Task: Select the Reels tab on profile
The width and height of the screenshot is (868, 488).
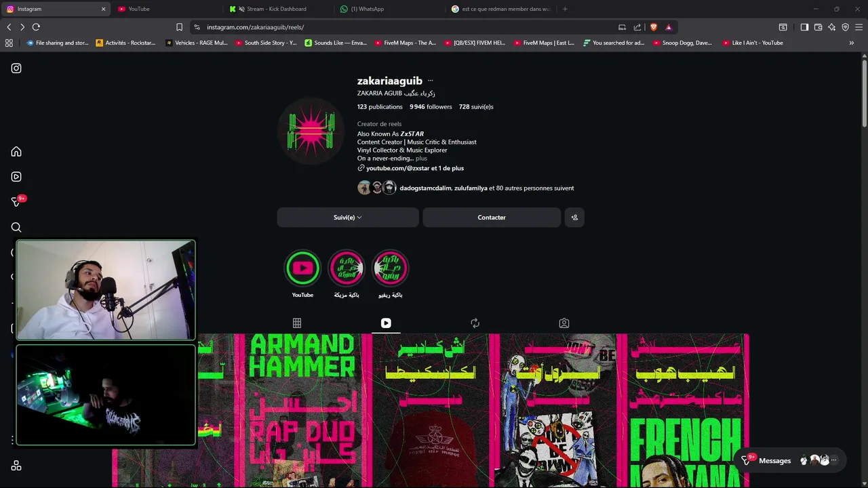Action: [386, 323]
